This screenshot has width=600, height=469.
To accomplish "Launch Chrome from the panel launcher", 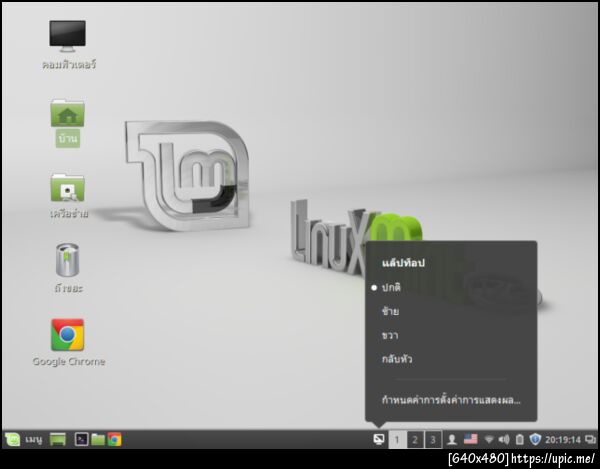I will point(114,440).
